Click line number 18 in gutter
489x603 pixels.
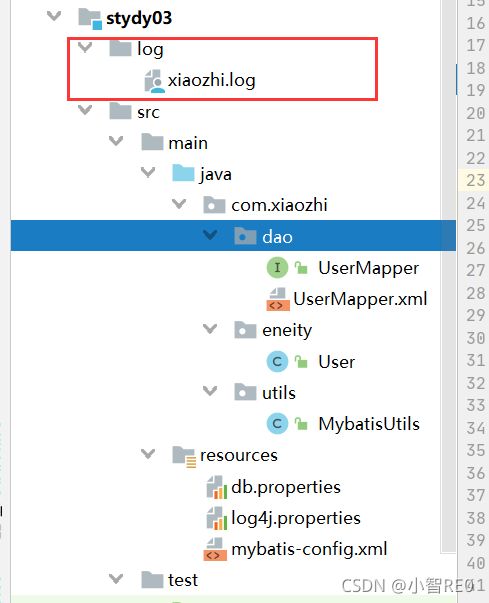[476, 68]
